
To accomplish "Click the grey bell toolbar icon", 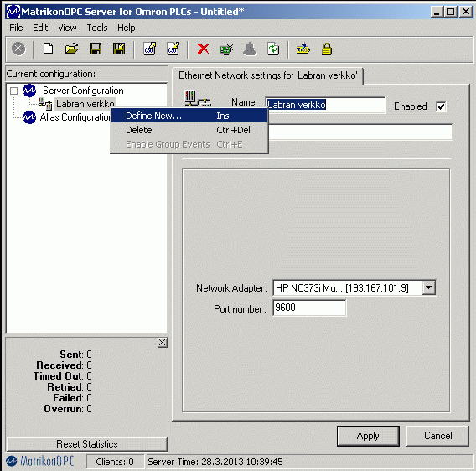I will click(x=250, y=49).
